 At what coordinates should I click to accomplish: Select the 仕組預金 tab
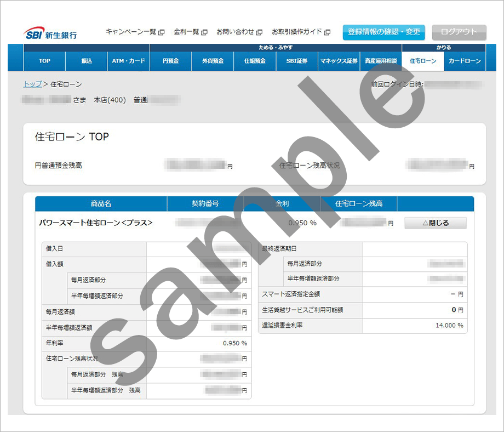pyautogui.click(x=255, y=61)
